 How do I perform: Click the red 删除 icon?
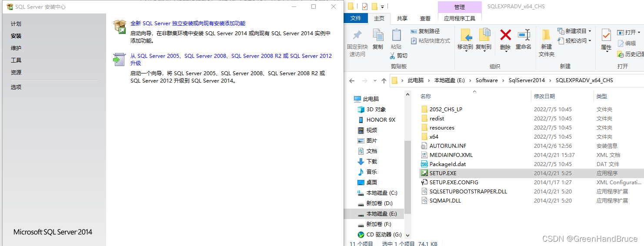click(505, 35)
